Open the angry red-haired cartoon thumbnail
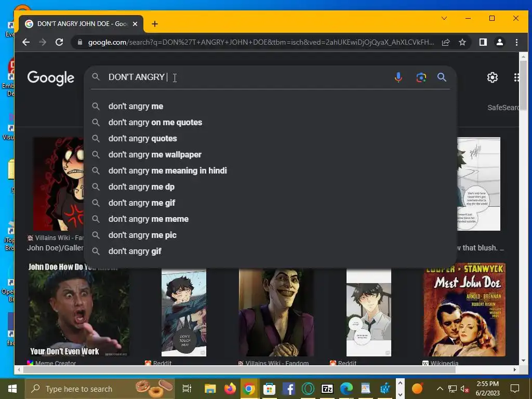 pyautogui.click(x=58, y=184)
